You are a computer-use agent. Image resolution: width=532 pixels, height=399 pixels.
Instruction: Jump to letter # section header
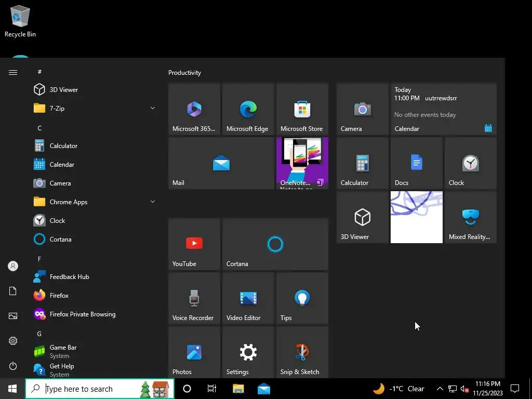[x=39, y=72]
